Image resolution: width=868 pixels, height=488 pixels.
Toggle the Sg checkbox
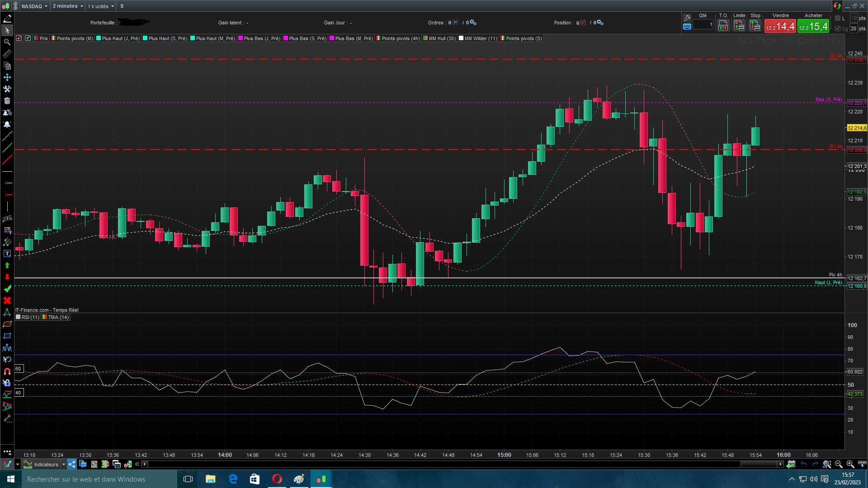pyautogui.click(x=838, y=28)
